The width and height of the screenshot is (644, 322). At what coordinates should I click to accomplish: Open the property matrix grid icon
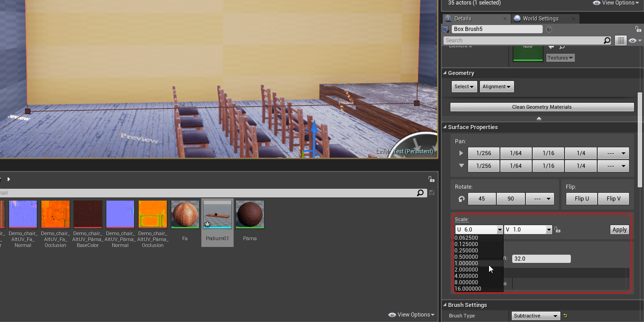(620, 41)
